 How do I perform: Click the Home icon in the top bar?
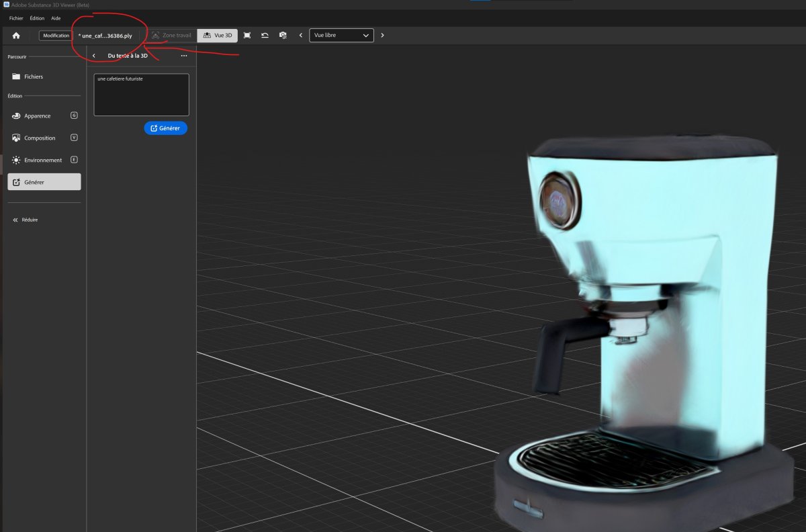(15, 35)
